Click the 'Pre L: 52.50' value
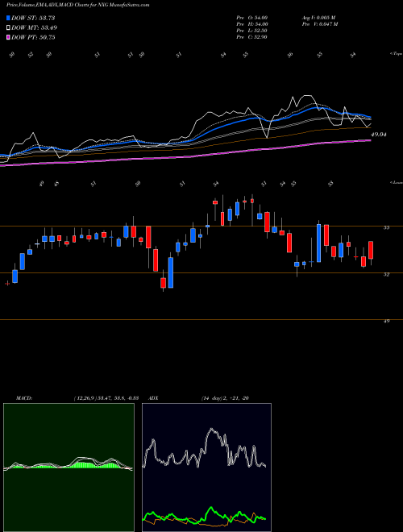Viewport: 403px width, 532px height. click(x=253, y=31)
